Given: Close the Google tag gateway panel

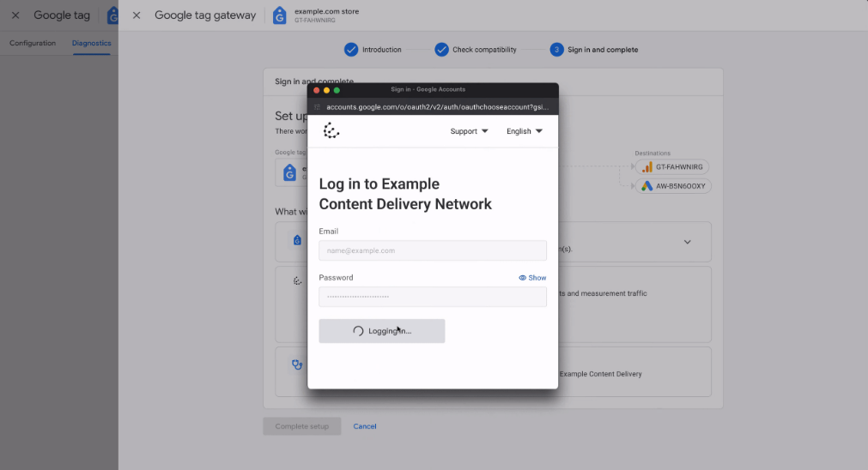Looking at the screenshot, I should pyautogui.click(x=137, y=15).
